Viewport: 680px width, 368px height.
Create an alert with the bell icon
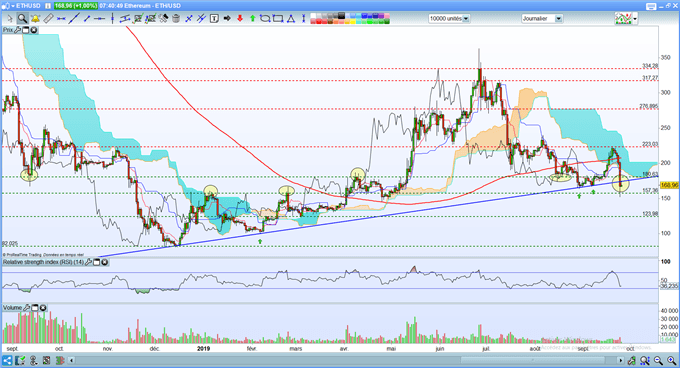[x=36, y=19]
